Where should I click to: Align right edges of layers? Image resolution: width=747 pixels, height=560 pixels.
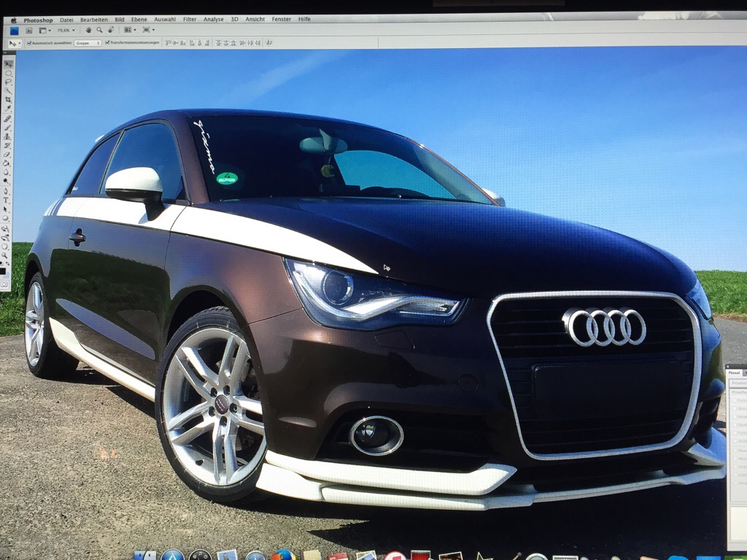point(207,43)
